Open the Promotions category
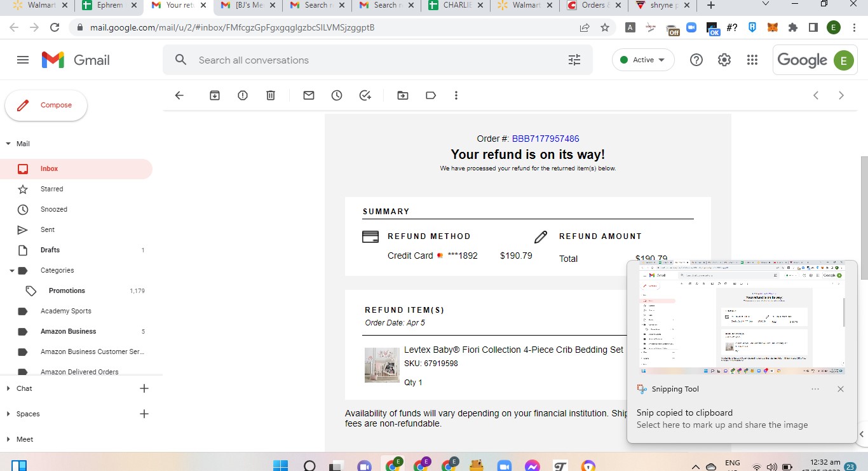 76,291
